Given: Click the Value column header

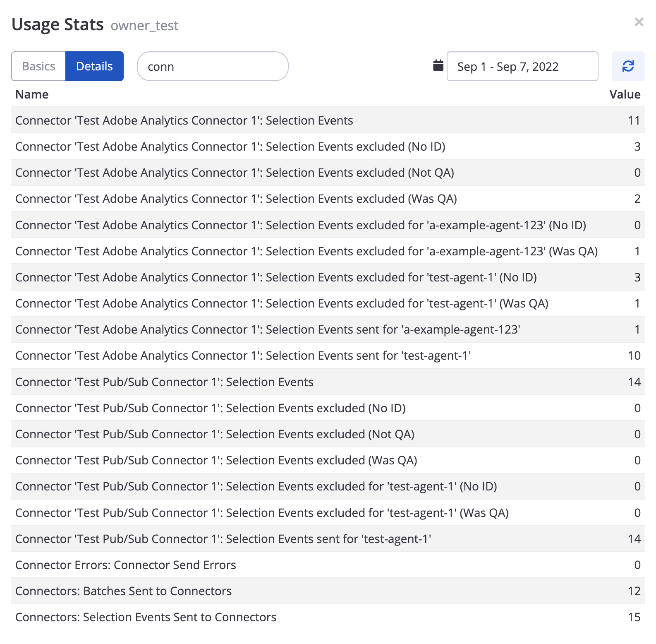Looking at the screenshot, I should click(625, 94).
